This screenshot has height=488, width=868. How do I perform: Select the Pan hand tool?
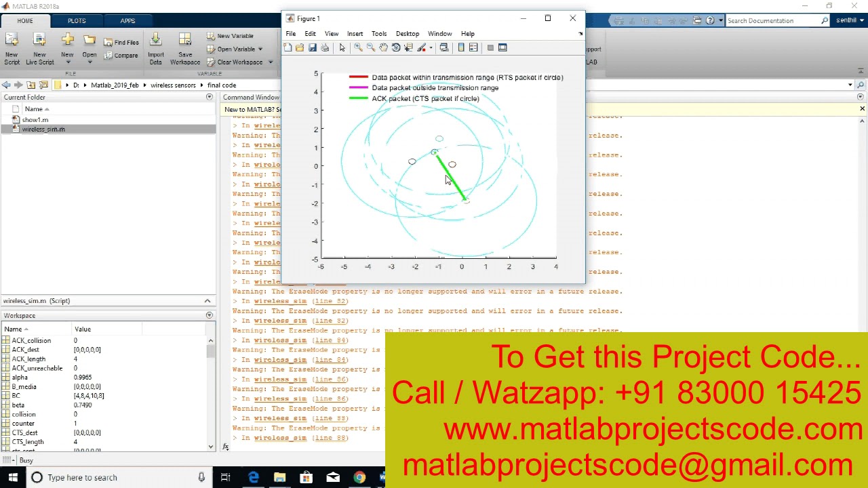[383, 47]
